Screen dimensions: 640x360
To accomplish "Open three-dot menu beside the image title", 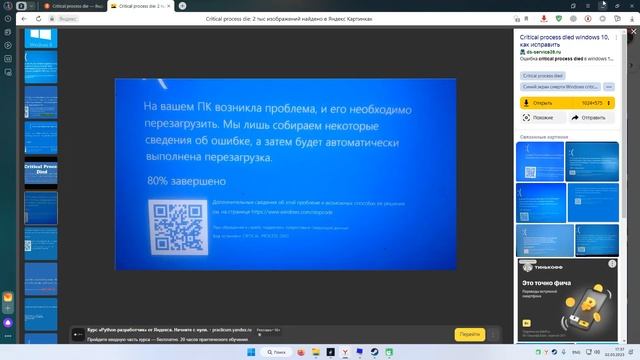I will [x=616, y=38].
